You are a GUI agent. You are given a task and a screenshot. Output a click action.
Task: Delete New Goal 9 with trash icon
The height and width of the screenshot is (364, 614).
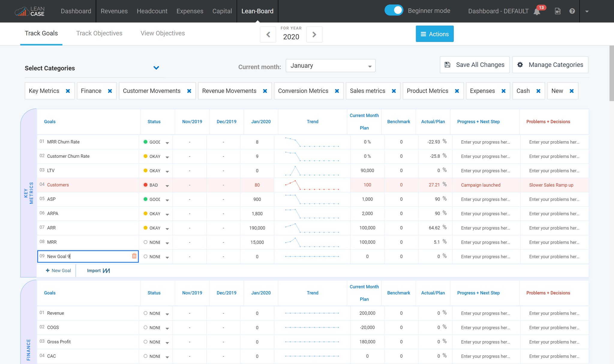(134, 256)
